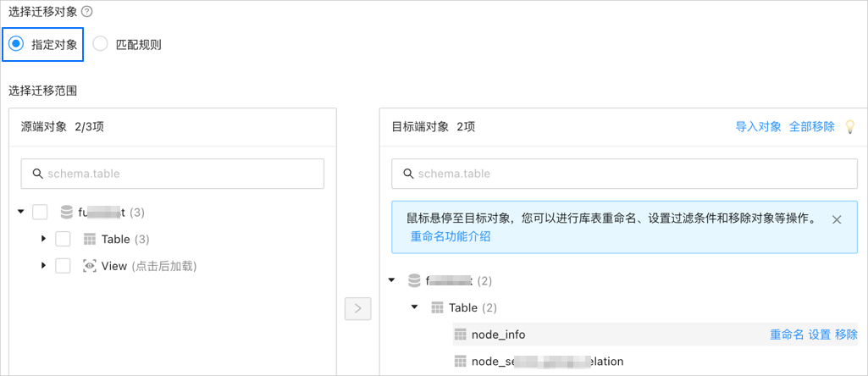Click target database icon
The image size is (868, 376).
click(x=414, y=280)
